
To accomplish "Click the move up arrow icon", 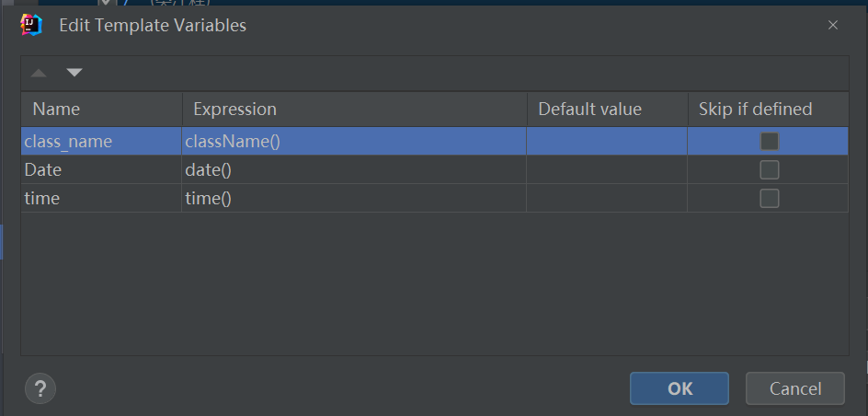I will [39, 73].
